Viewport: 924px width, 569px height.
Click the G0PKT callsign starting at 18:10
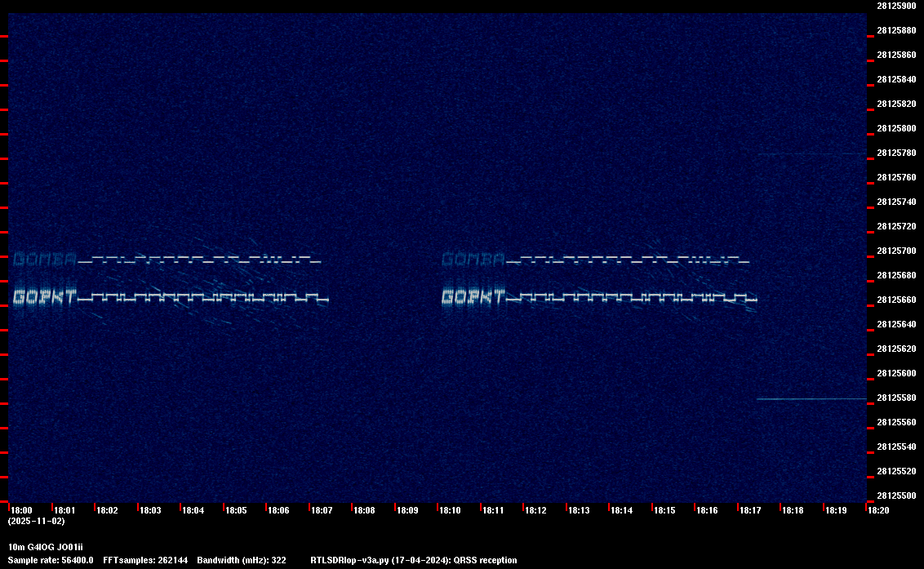click(473, 296)
